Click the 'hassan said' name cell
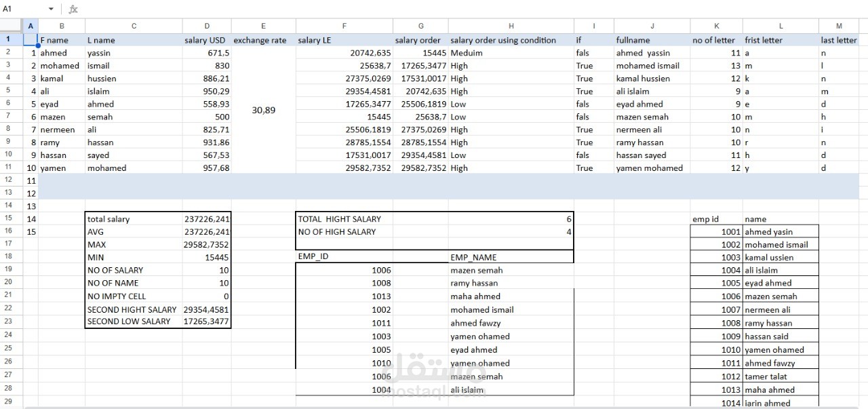 click(781, 336)
